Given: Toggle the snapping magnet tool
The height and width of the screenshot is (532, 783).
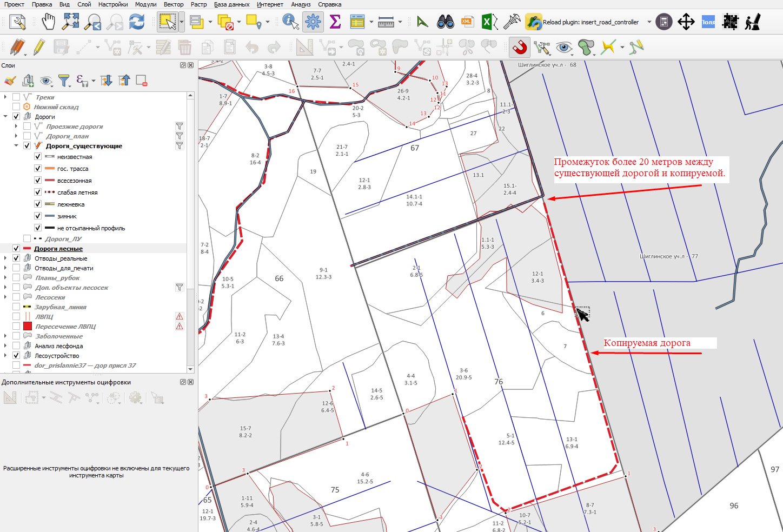Looking at the screenshot, I should tap(520, 48).
